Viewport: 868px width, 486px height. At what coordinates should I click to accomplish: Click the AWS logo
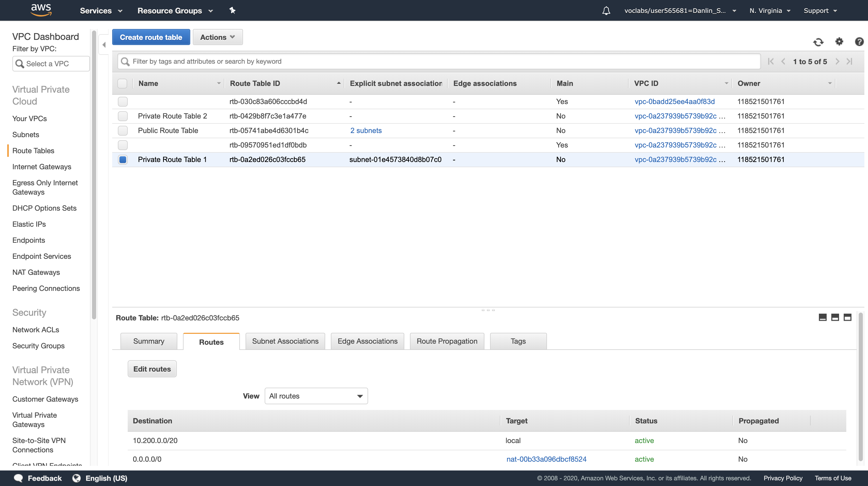(41, 10)
